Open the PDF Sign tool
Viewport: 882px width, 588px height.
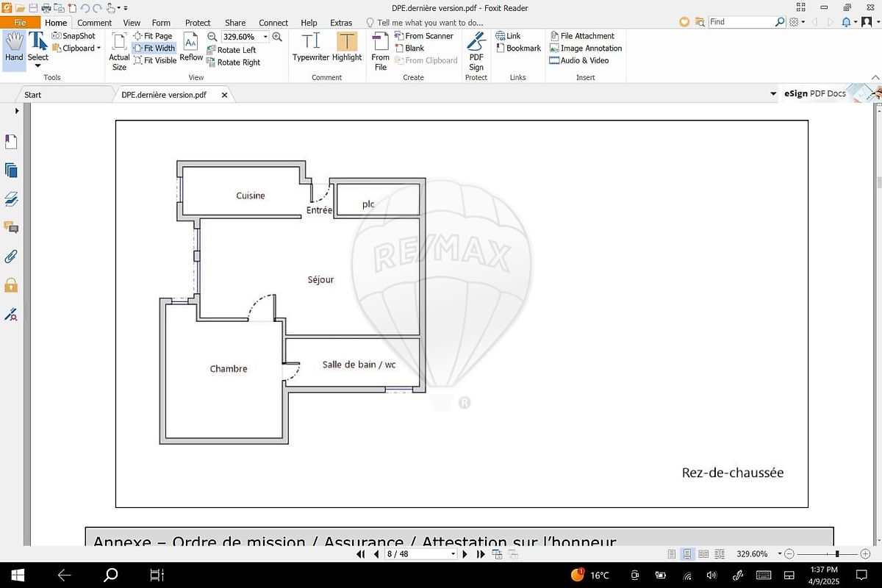[x=476, y=50]
